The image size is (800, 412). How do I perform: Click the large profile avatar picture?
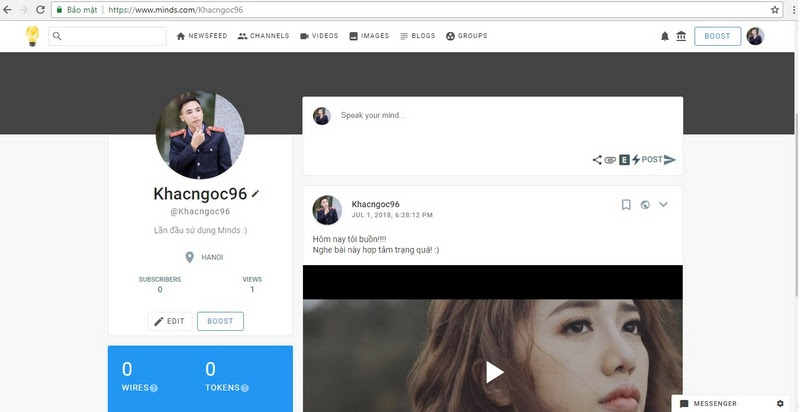click(x=200, y=135)
